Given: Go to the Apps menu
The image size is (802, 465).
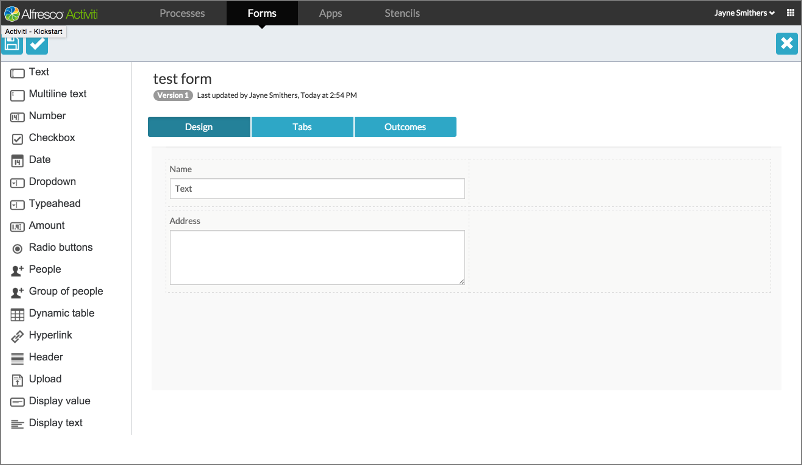Looking at the screenshot, I should point(330,13).
